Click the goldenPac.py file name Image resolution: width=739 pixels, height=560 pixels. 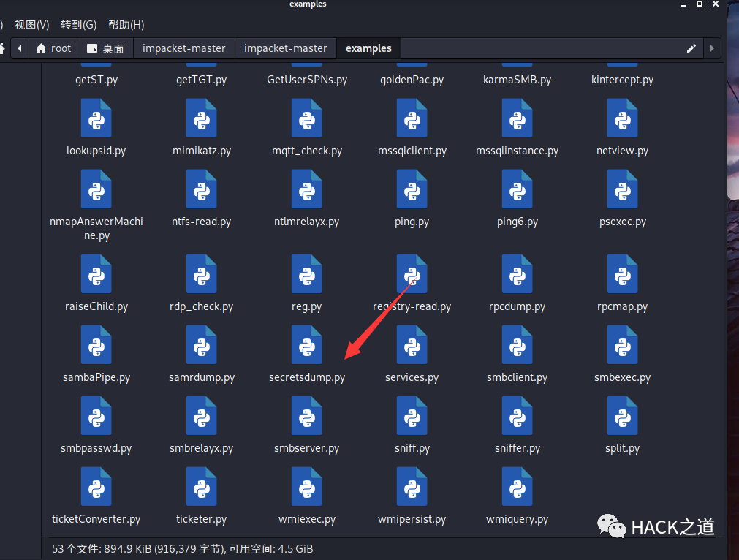pyautogui.click(x=412, y=80)
